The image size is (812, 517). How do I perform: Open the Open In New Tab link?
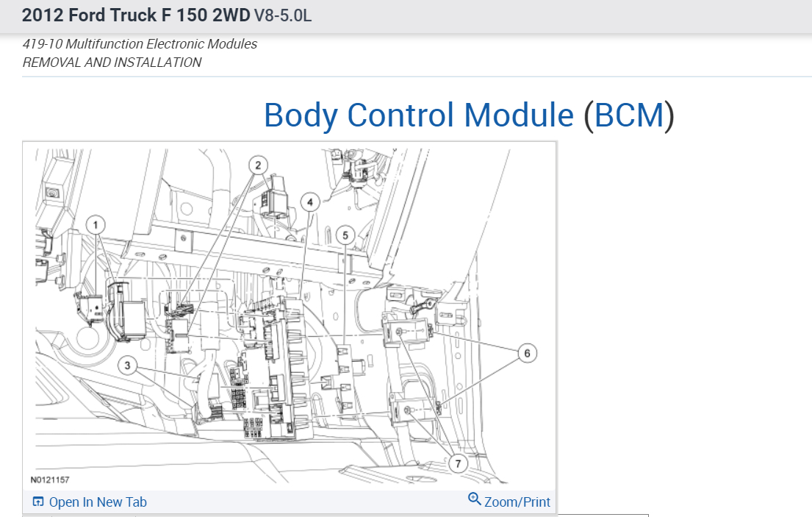(98, 502)
